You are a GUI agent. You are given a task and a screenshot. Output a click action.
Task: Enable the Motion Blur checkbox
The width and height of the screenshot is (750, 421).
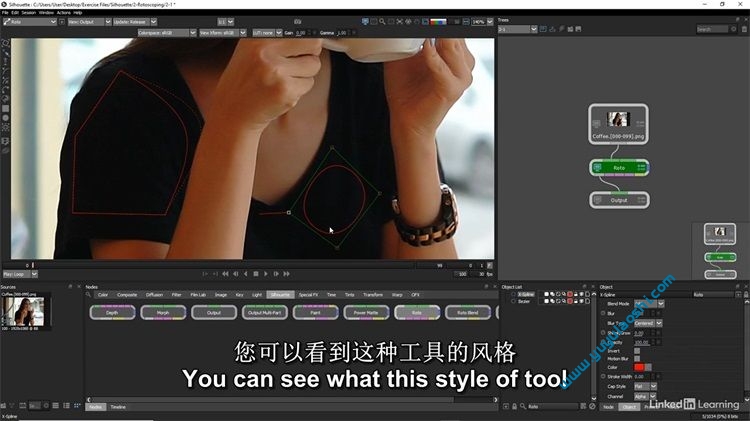tap(637, 358)
